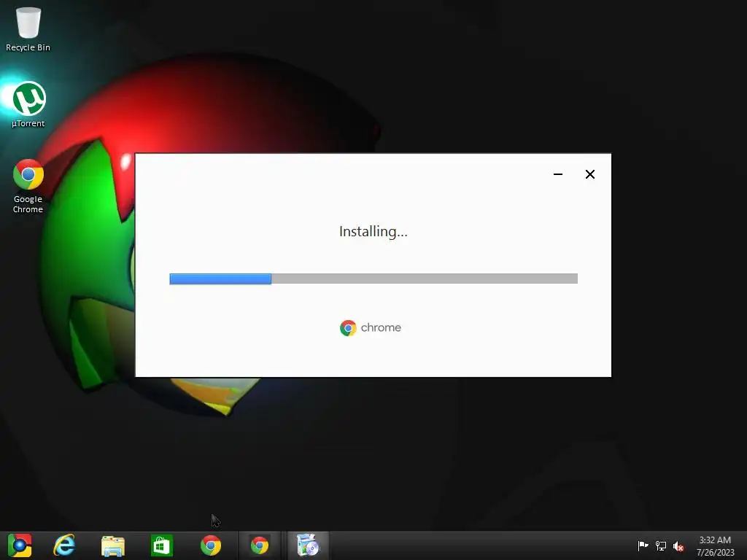Image resolution: width=747 pixels, height=560 pixels.
Task: Click the chrome logo in installer
Action: (371, 327)
